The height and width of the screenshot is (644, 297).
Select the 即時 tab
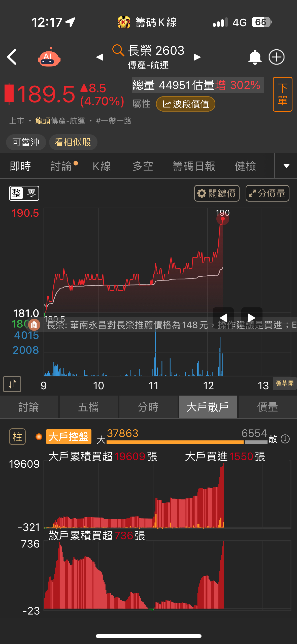[20, 166]
